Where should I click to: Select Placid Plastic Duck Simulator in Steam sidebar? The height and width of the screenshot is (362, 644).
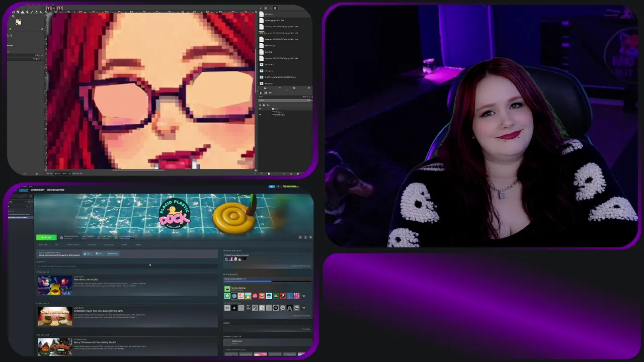click(20, 217)
